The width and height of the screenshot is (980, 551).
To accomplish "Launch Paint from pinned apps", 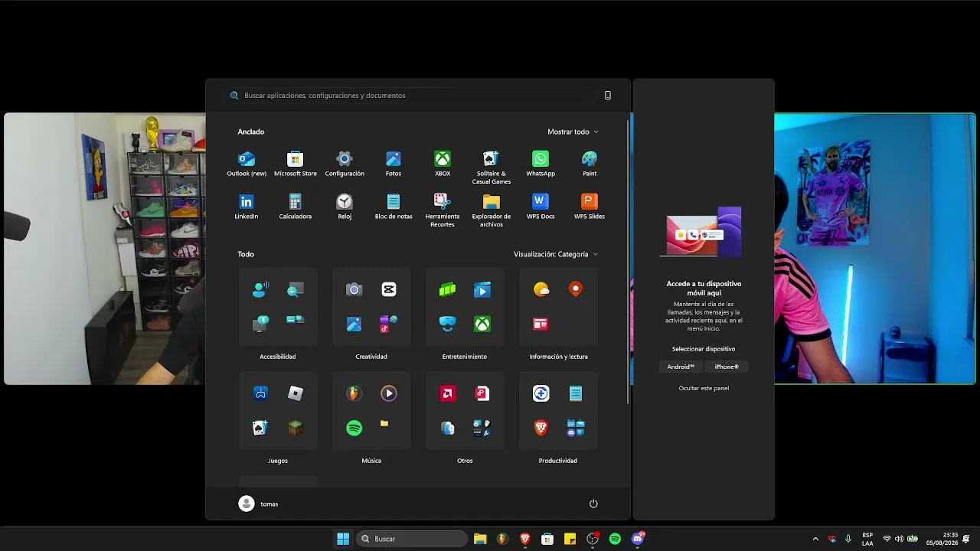I will pyautogui.click(x=590, y=164).
